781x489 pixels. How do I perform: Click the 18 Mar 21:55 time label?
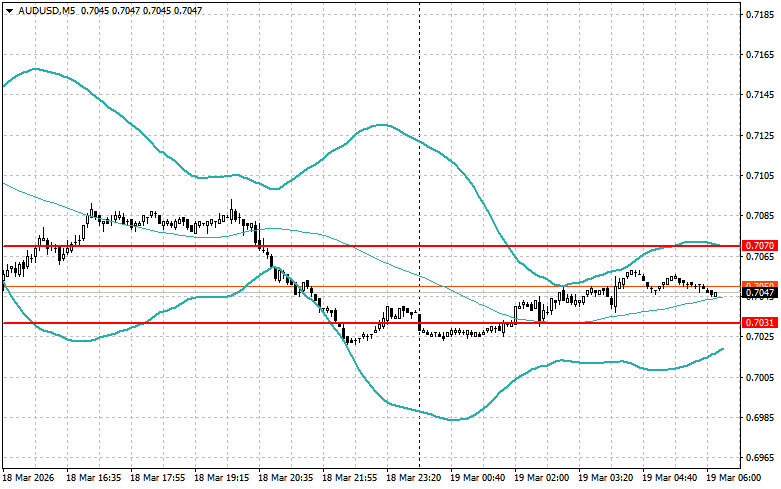(350, 478)
